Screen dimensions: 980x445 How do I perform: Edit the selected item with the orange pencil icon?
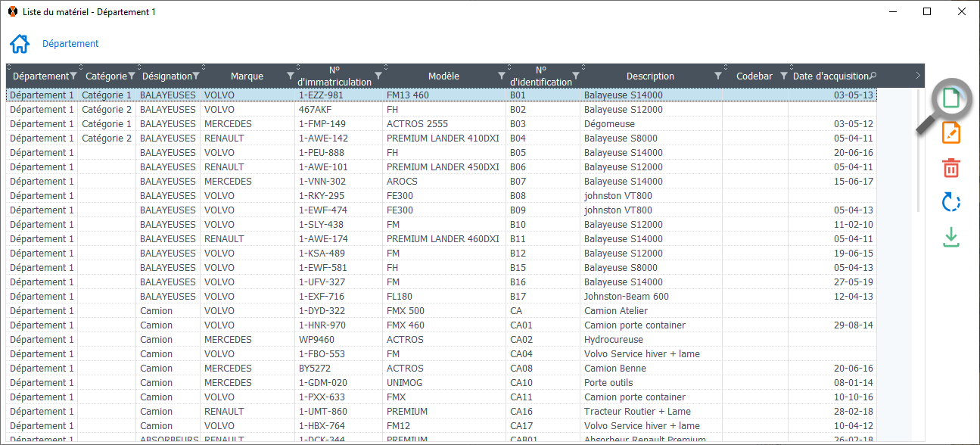coord(951,133)
